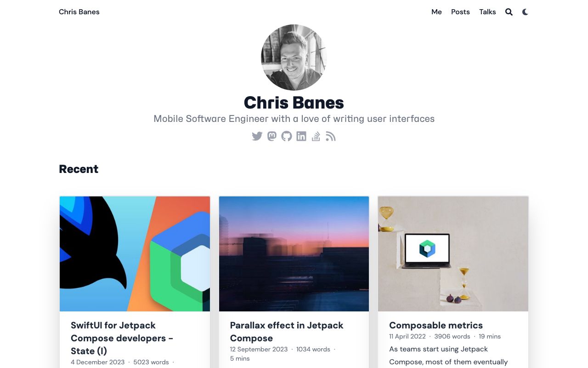Open the Posts menu item
588x368 pixels.
[x=460, y=12]
